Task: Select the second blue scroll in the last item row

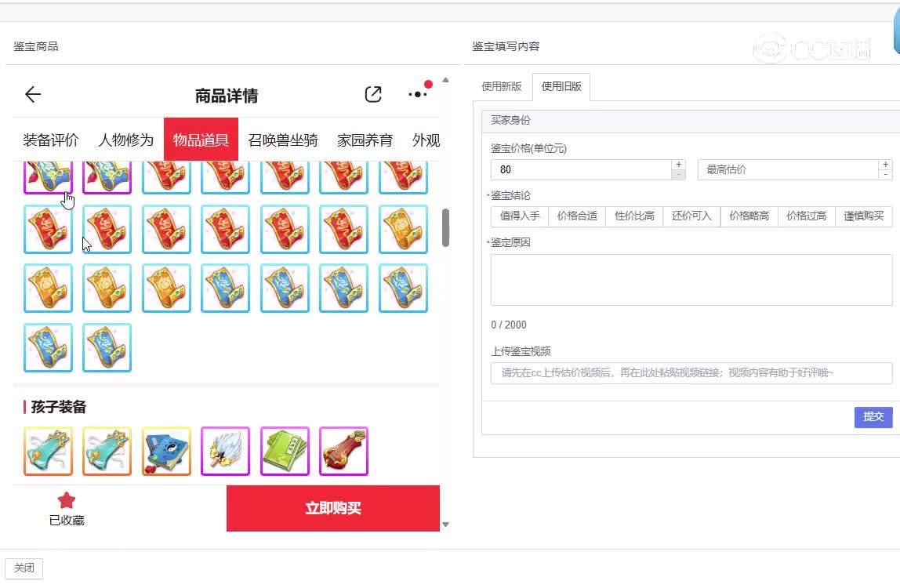Action: coord(107,347)
